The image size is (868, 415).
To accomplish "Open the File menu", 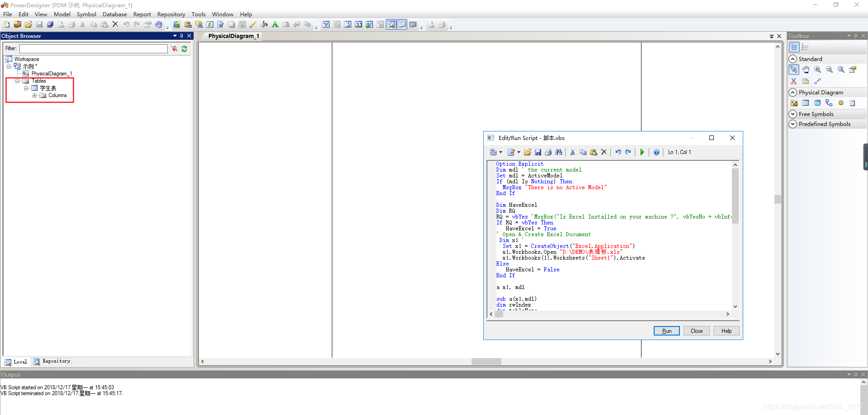I will 8,14.
